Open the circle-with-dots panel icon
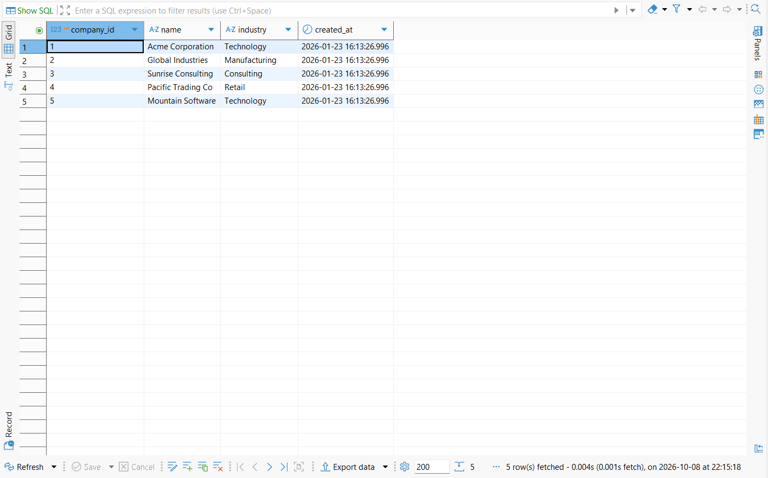The width and height of the screenshot is (768, 478). (758, 90)
